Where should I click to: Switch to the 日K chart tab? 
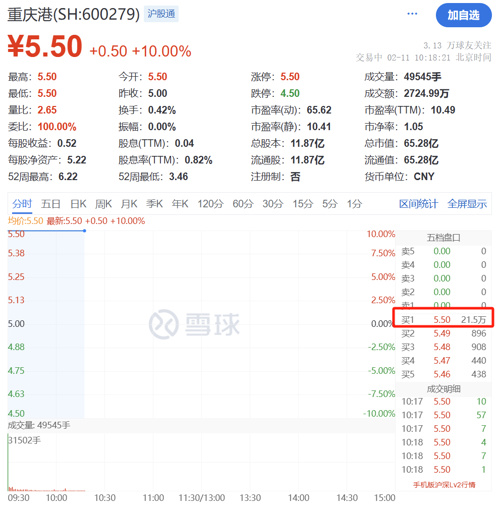78,203
